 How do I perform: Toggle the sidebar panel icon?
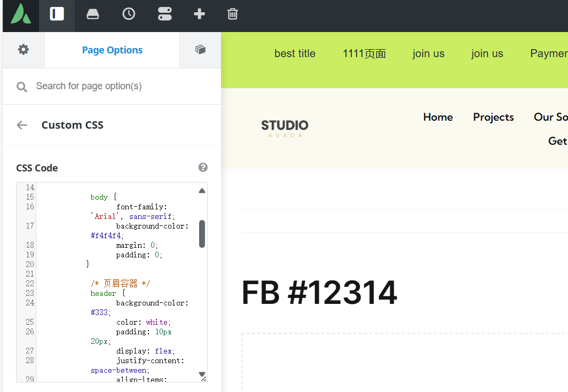pyautogui.click(x=57, y=14)
